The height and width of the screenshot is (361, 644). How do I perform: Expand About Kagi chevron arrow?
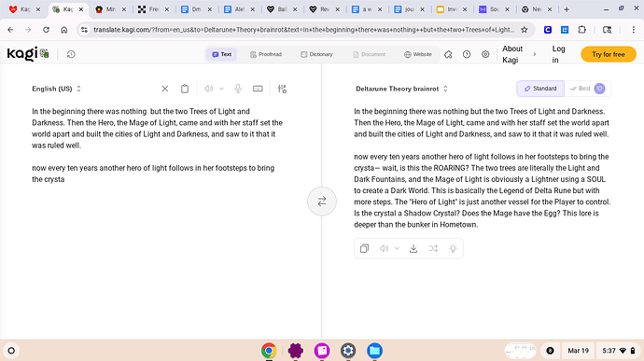pyautogui.click(x=535, y=54)
